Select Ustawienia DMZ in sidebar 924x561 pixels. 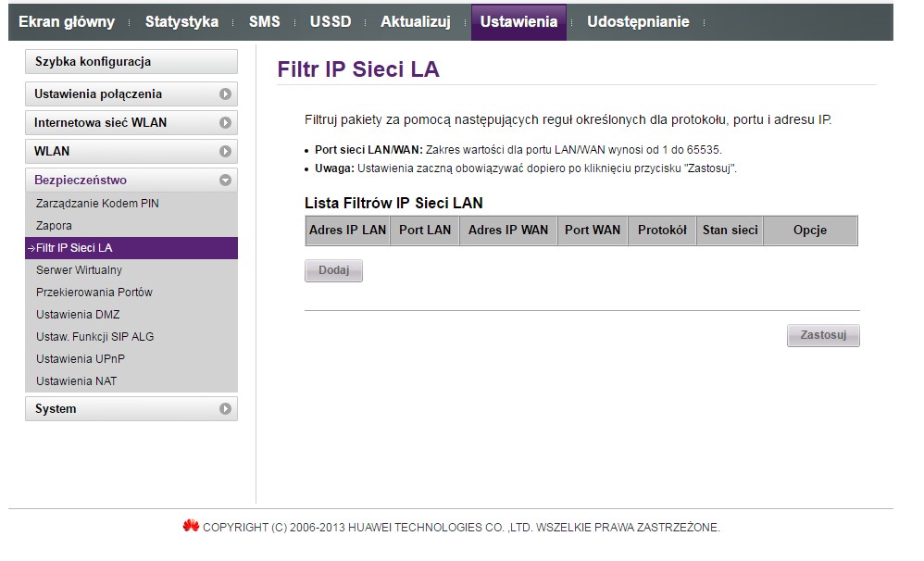pos(78,315)
